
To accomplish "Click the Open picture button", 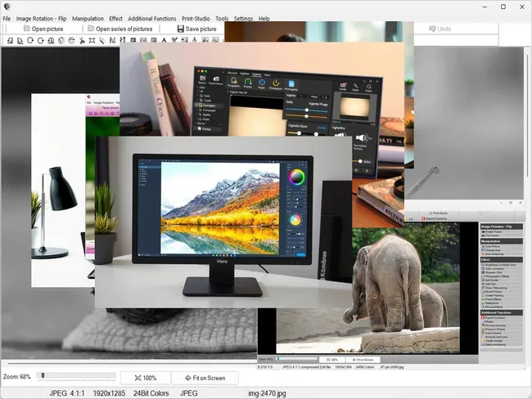I will tap(43, 29).
